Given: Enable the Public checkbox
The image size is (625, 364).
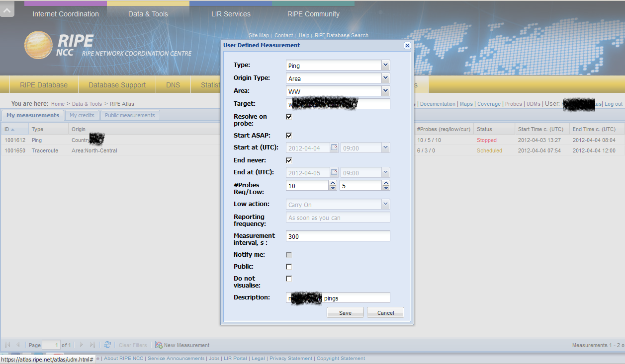Looking at the screenshot, I should [x=289, y=267].
